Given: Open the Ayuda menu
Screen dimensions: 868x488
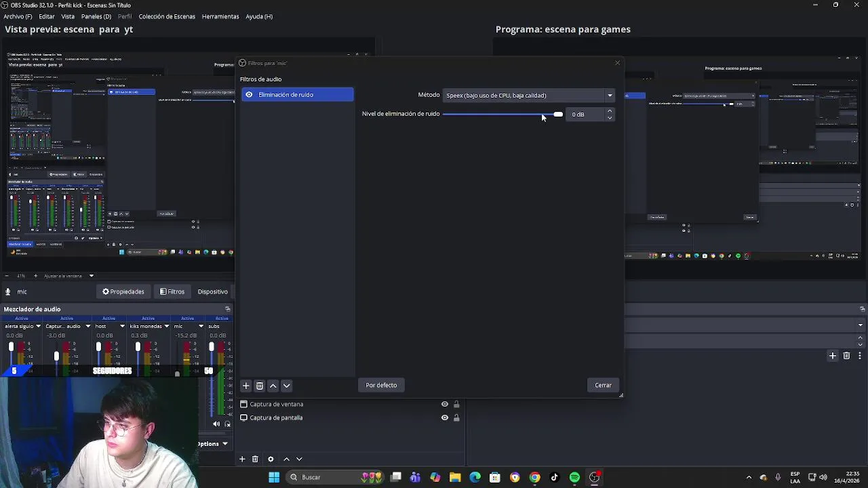Looking at the screenshot, I should (x=259, y=16).
